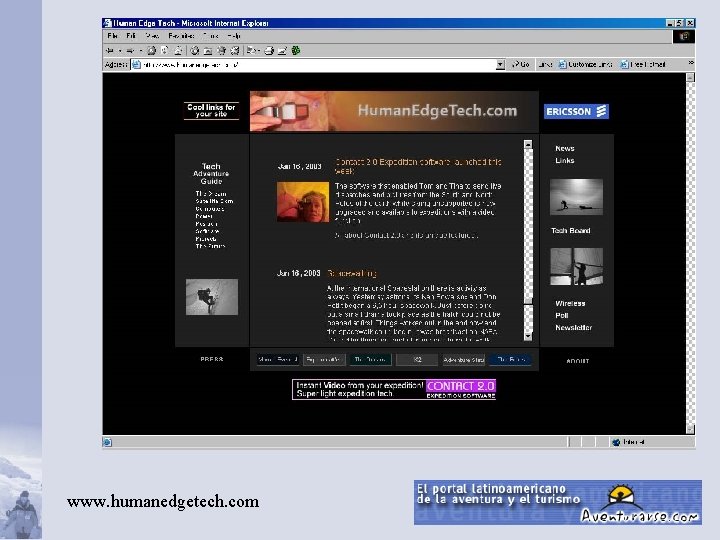Open the Free Hotmail links bar shortcut
The height and width of the screenshot is (540, 720).
(x=643, y=65)
